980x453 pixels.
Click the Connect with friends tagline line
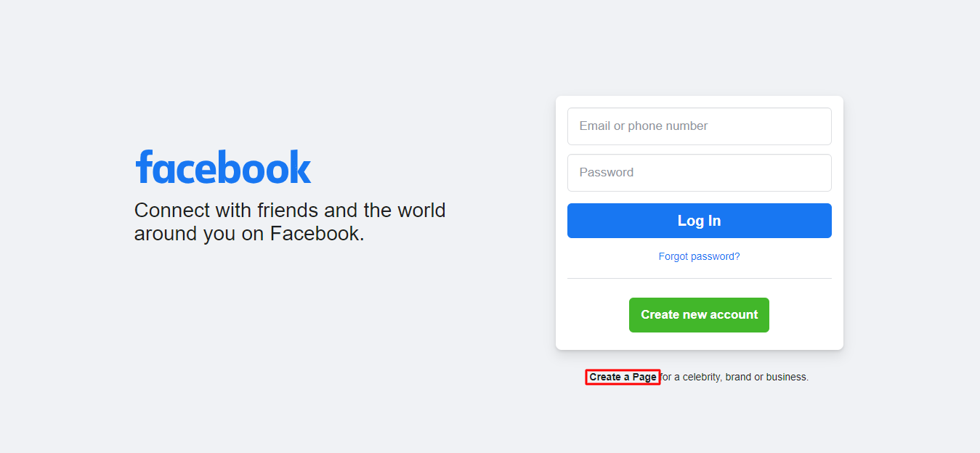tap(290, 211)
